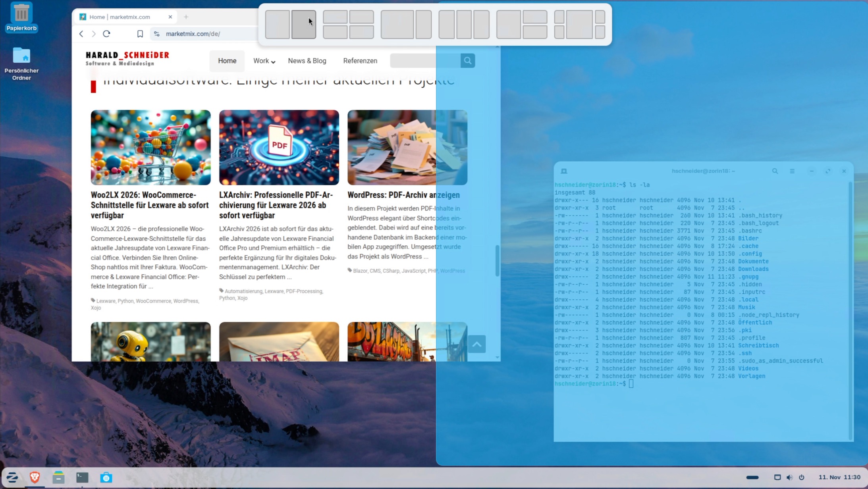
Task: Click the scroll-to-top arrow button
Action: [x=477, y=344]
